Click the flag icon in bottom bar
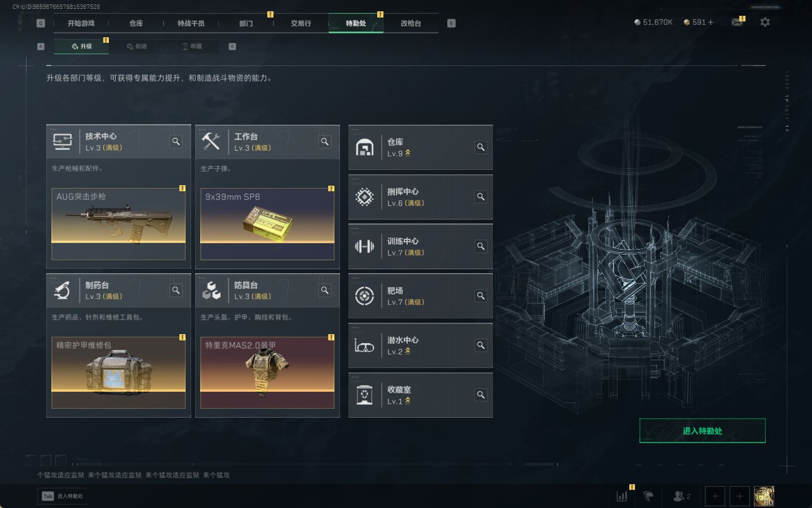This screenshot has width=812, height=508. pos(648,496)
